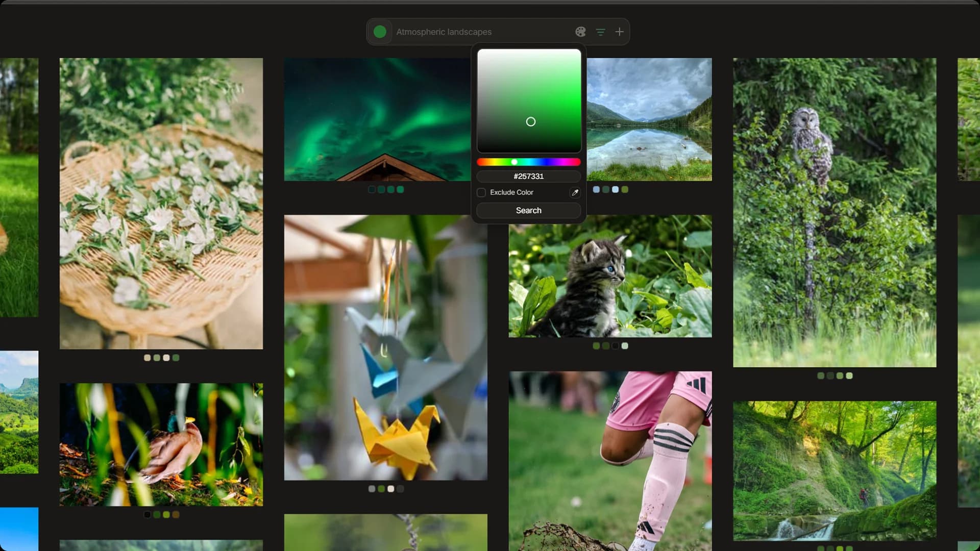Open the wicker chair with flowers photo

point(161,204)
